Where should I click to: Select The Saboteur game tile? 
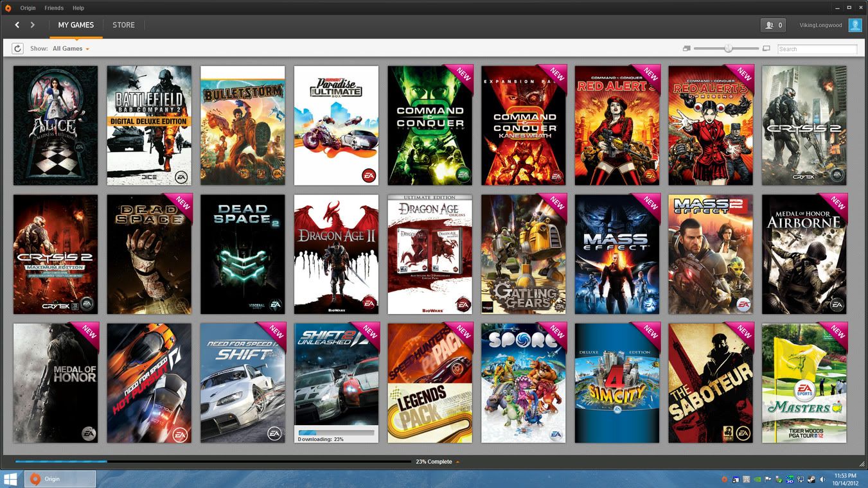(x=711, y=383)
